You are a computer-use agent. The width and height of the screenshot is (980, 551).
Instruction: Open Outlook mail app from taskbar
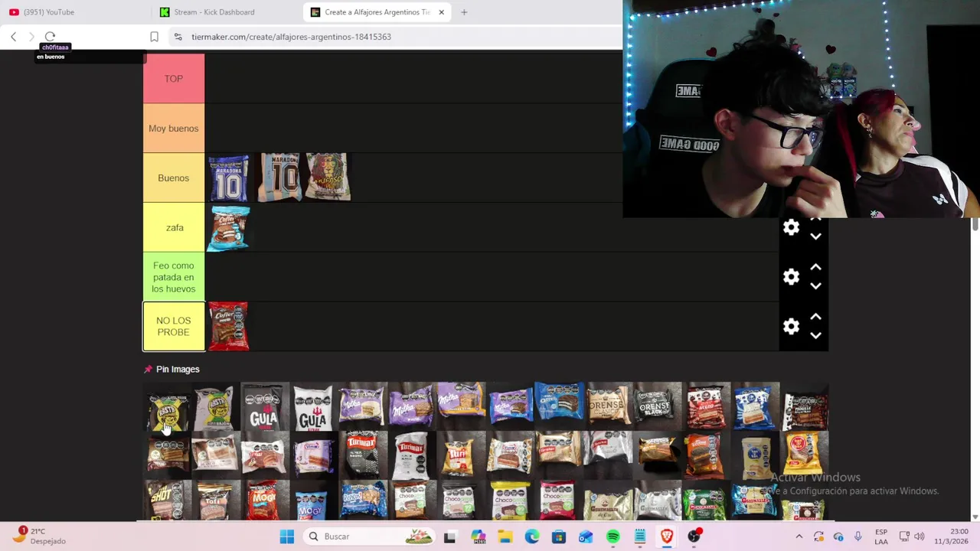[x=586, y=536]
